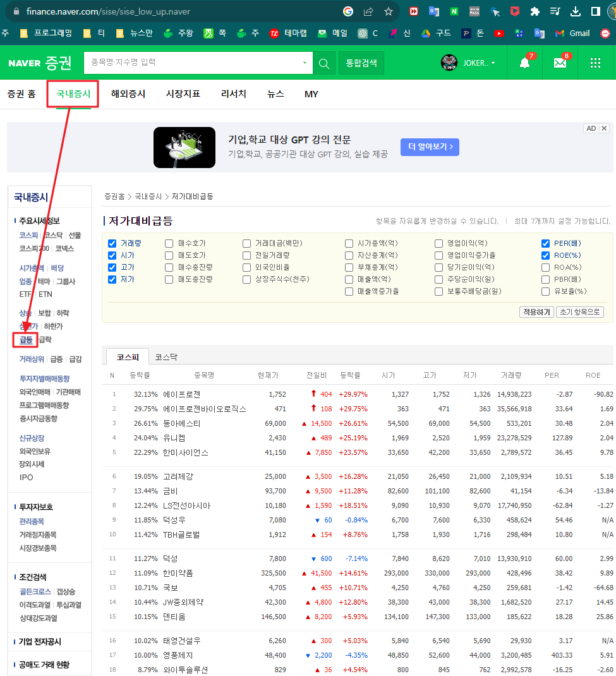Click the 적용하기 button

click(x=536, y=312)
